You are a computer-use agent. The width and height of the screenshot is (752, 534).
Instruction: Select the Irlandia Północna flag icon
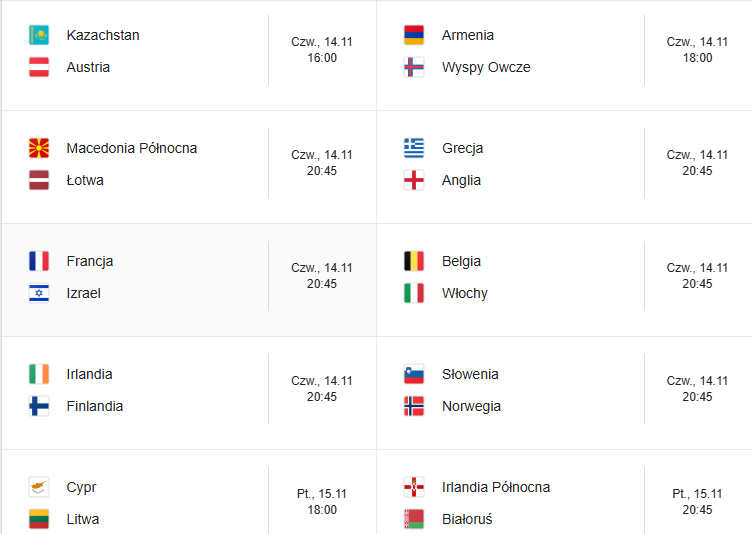(414, 487)
